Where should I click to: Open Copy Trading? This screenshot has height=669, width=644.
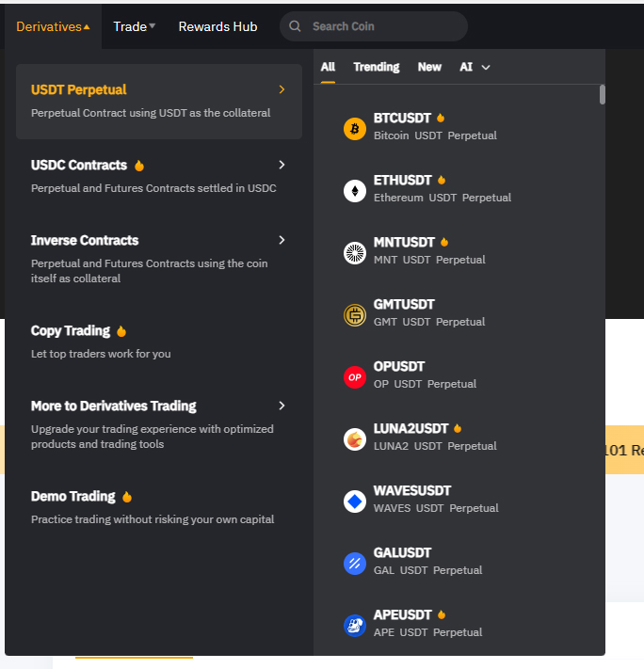[x=159, y=342]
